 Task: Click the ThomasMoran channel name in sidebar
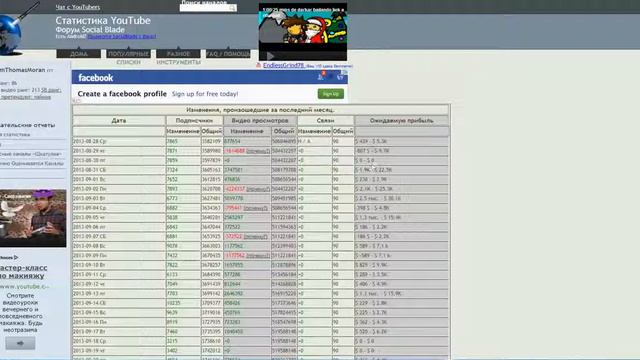click(x=23, y=70)
